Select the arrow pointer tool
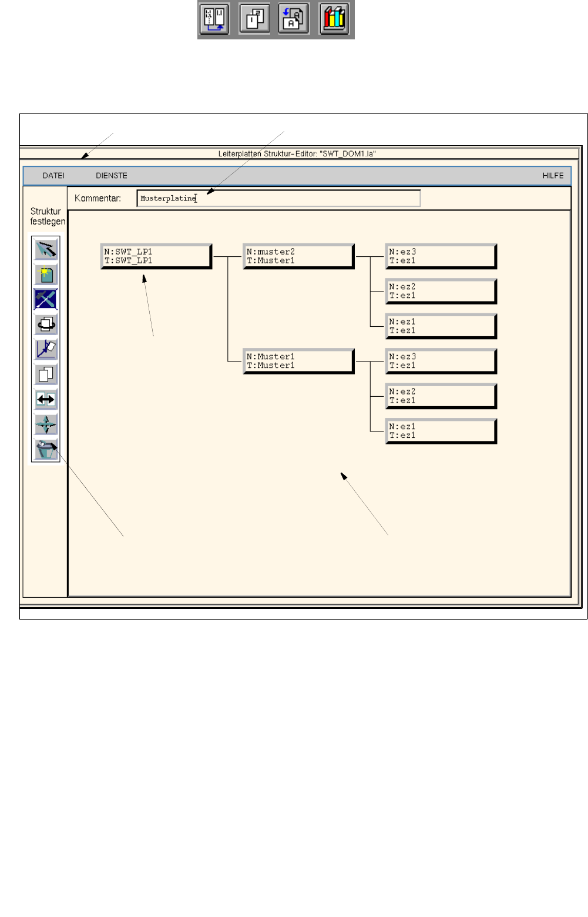The height and width of the screenshot is (917, 588). [46, 250]
